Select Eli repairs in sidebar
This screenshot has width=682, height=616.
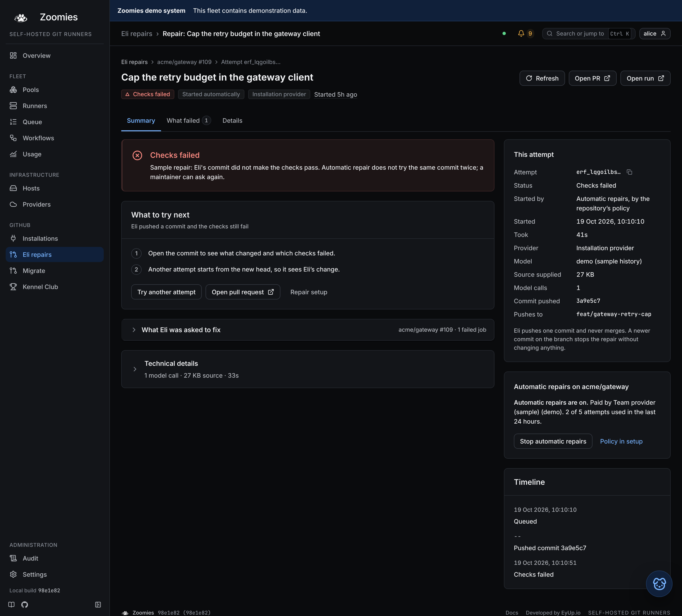click(54, 254)
